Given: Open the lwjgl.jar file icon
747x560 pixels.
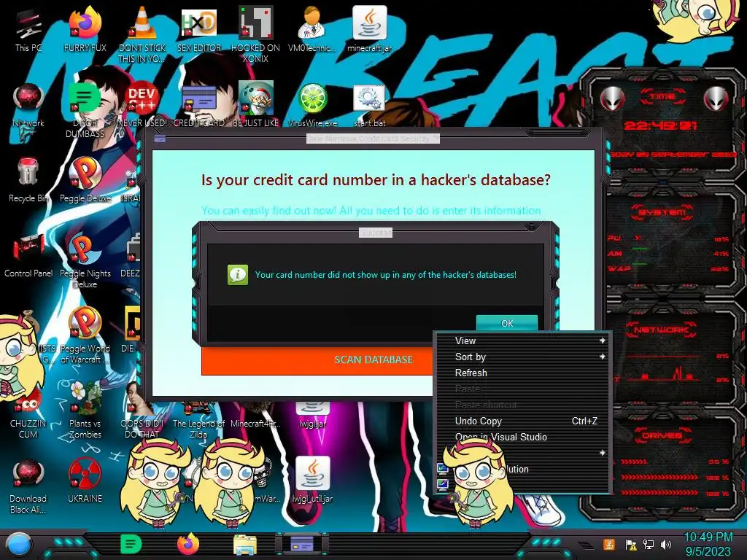Looking at the screenshot, I should tap(312, 415).
